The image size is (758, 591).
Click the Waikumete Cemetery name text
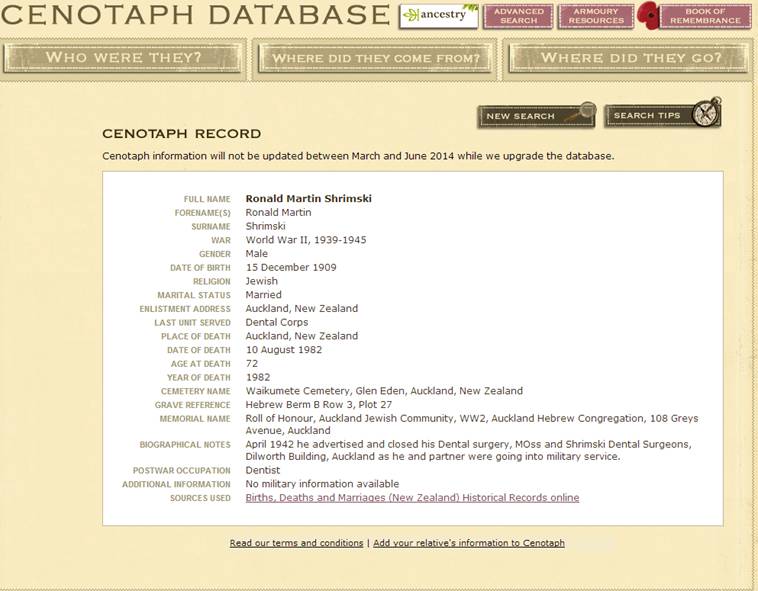tap(384, 391)
